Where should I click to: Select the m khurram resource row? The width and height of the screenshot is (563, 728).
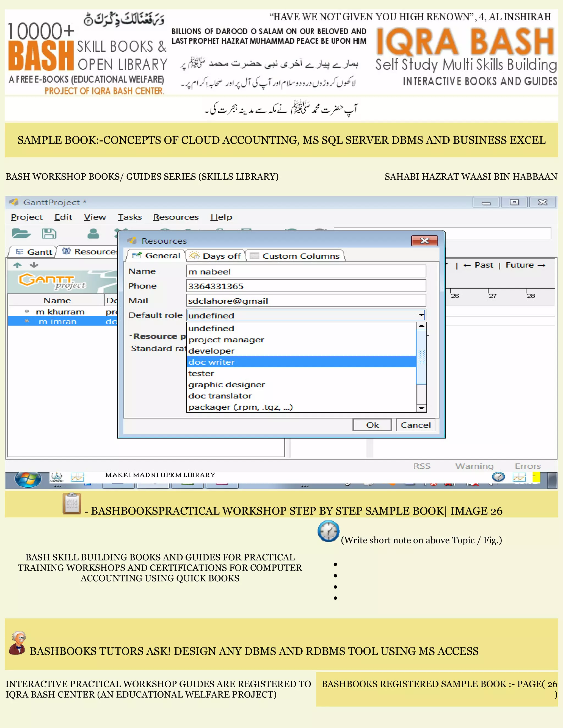pos(63,312)
